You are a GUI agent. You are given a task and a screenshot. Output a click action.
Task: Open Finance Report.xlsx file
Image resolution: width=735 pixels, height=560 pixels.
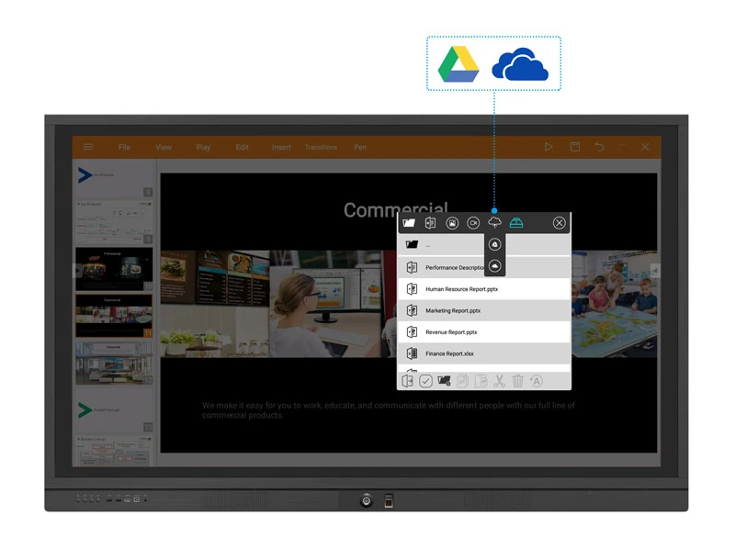coord(449,353)
